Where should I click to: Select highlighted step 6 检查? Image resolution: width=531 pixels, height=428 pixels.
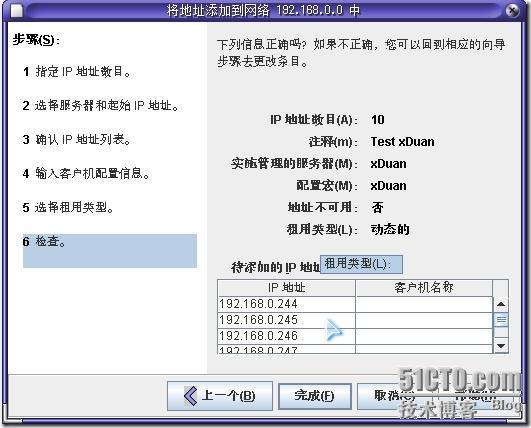110,251
